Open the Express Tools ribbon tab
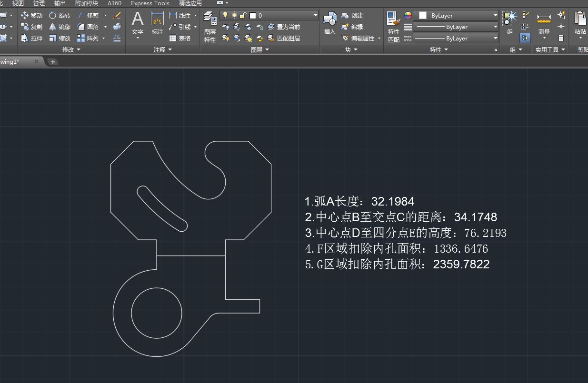 coord(150,3)
